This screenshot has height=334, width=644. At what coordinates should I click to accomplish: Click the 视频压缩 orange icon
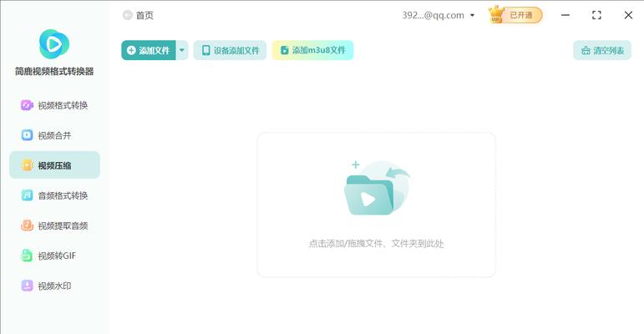pyautogui.click(x=27, y=165)
